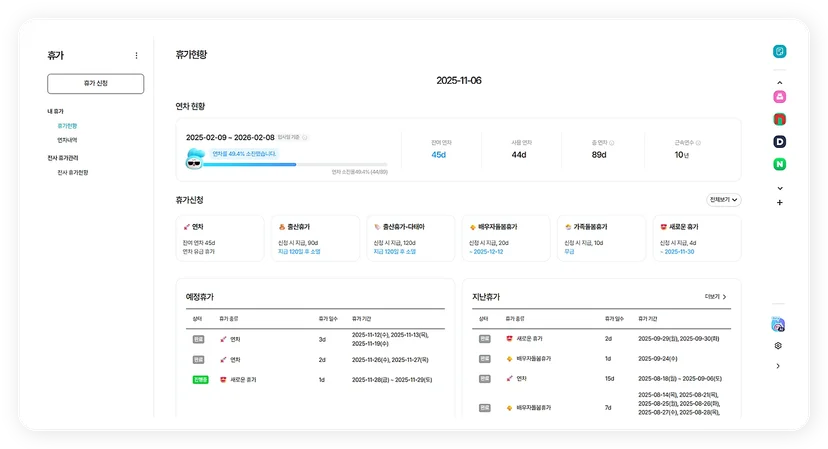Select 휴가현황 in the sidebar
This screenshot has width=828, height=449.
(67, 126)
